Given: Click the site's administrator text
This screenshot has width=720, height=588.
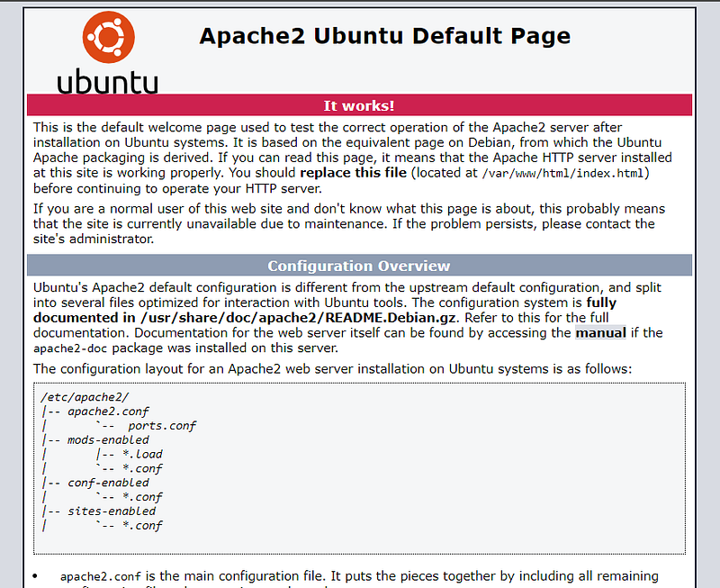Looking at the screenshot, I should point(94,239).
